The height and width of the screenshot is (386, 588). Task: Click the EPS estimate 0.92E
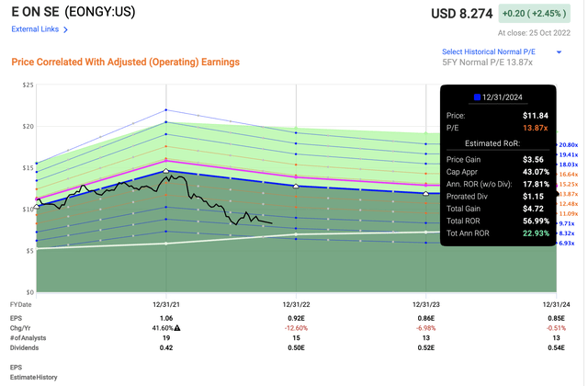click(x=296, y=318)
